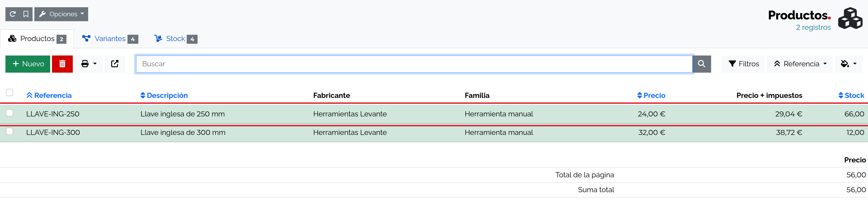Switch to the Productos tab

point(37,39)
